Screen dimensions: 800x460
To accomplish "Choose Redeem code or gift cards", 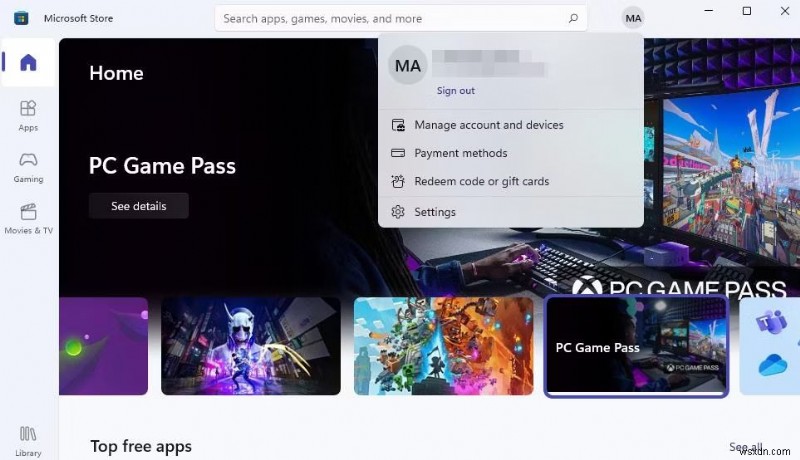I will (x=511, y=181).
